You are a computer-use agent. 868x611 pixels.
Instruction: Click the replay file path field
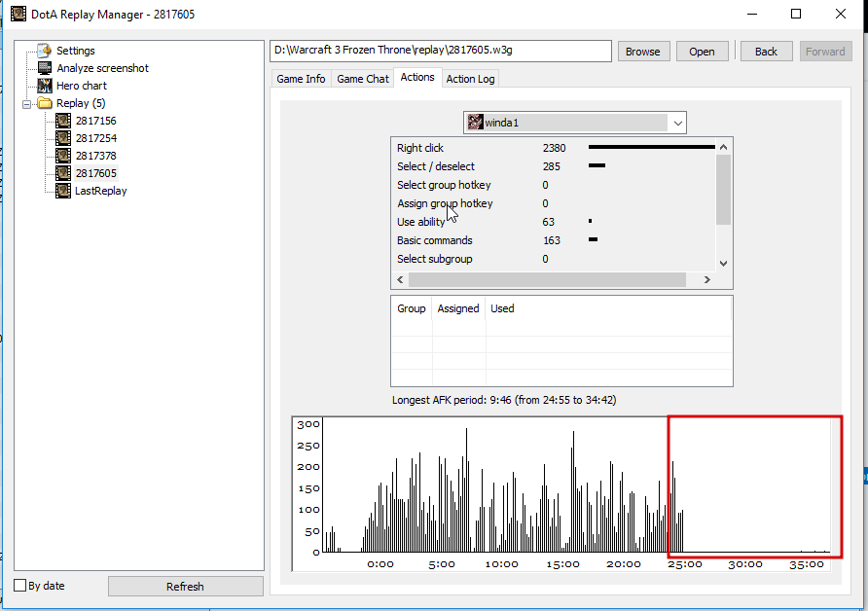tap(441, 51)
